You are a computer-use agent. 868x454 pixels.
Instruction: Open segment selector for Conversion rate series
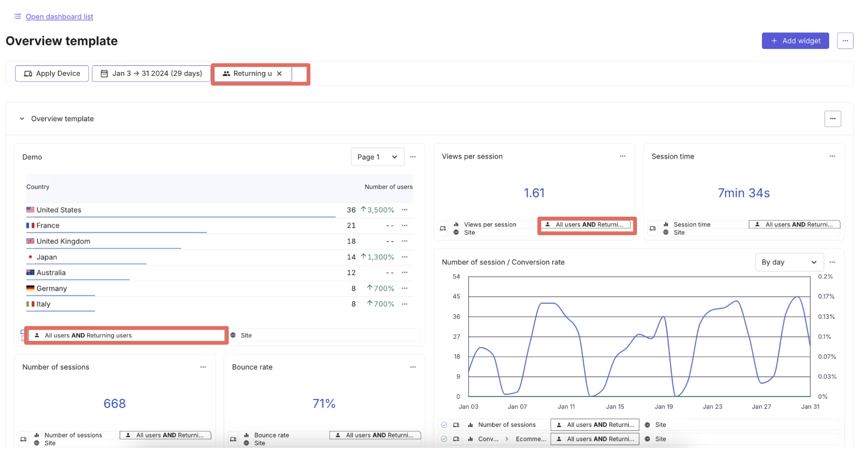point(595,439)
